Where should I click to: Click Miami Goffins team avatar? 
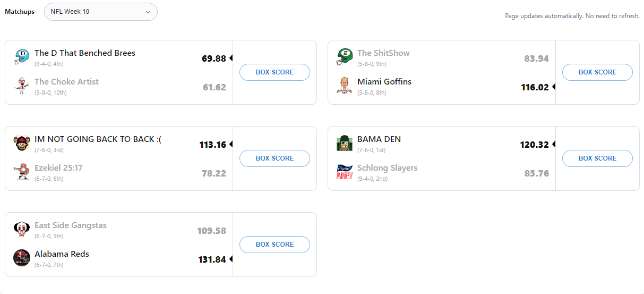345,86
